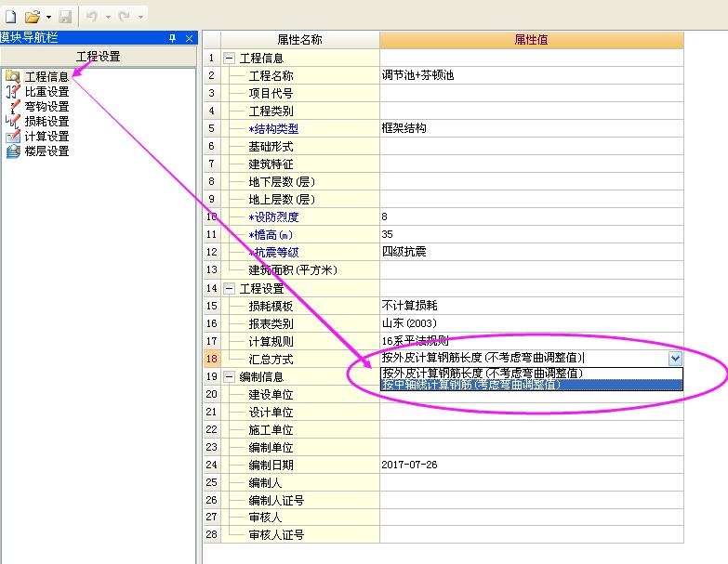Choose 按中轴线计算钢筋 option in dropdown list
Screen dimensions: 728x564
click(x=531, y=385)
